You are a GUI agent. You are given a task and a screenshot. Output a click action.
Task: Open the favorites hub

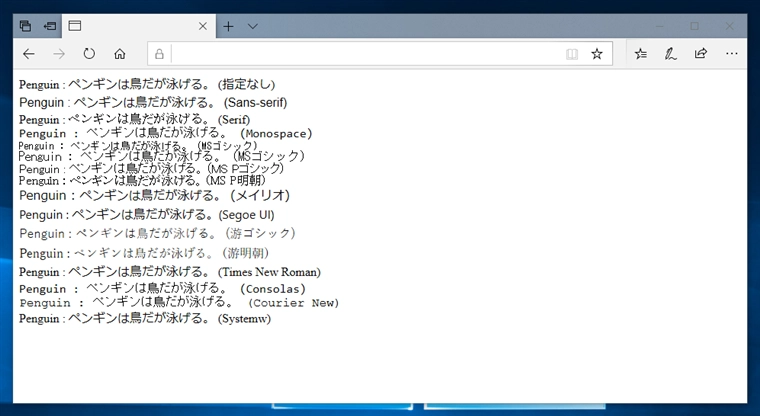[x=641, y=54]
